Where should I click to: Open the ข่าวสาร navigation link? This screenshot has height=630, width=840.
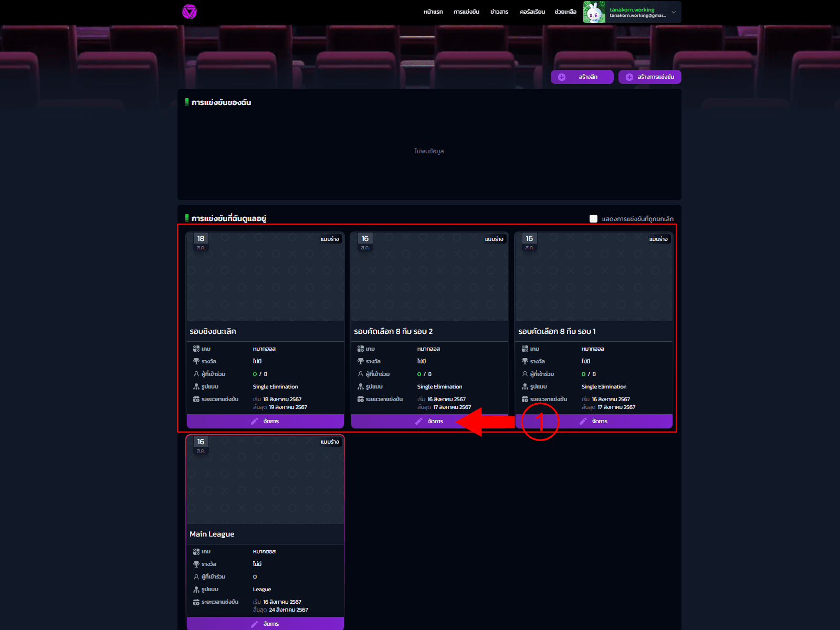499,12
